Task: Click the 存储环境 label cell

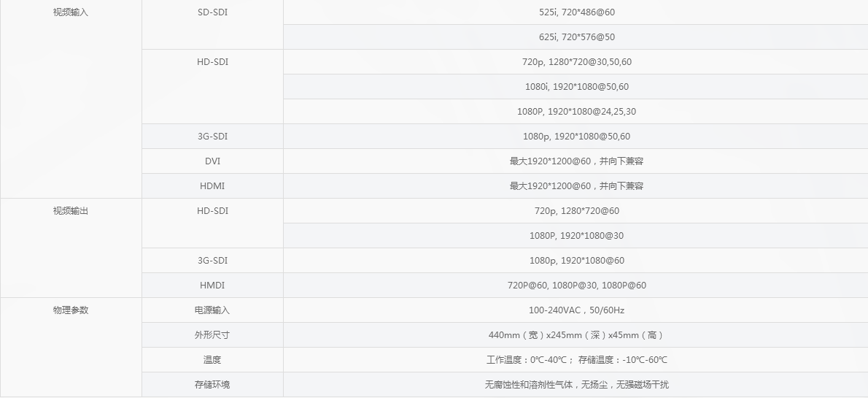Action: tap(212, 385)
